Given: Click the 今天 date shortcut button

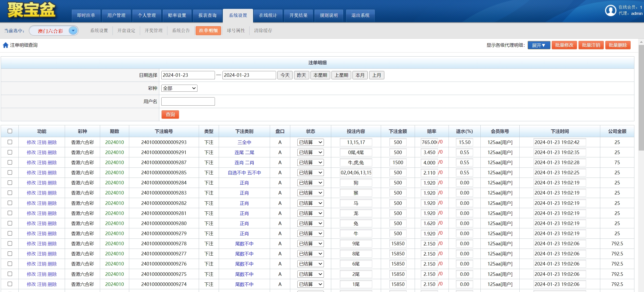Looking at the screenshot, I should pos(285,75).
